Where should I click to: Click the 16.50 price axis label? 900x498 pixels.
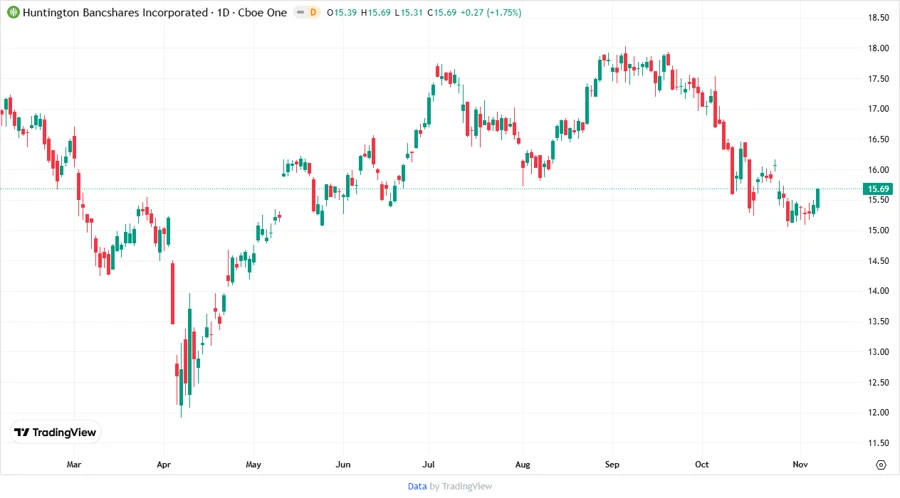pos(878,139)
